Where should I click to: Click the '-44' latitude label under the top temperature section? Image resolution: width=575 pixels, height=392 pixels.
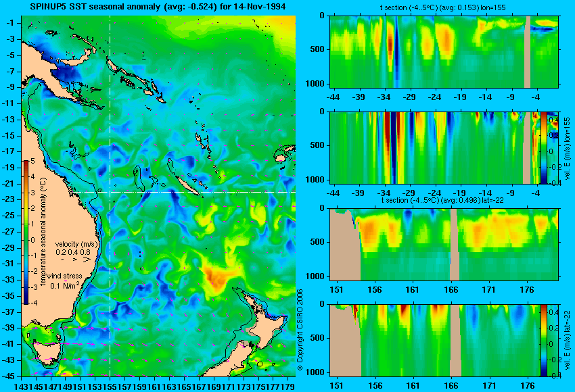[333, 97]
